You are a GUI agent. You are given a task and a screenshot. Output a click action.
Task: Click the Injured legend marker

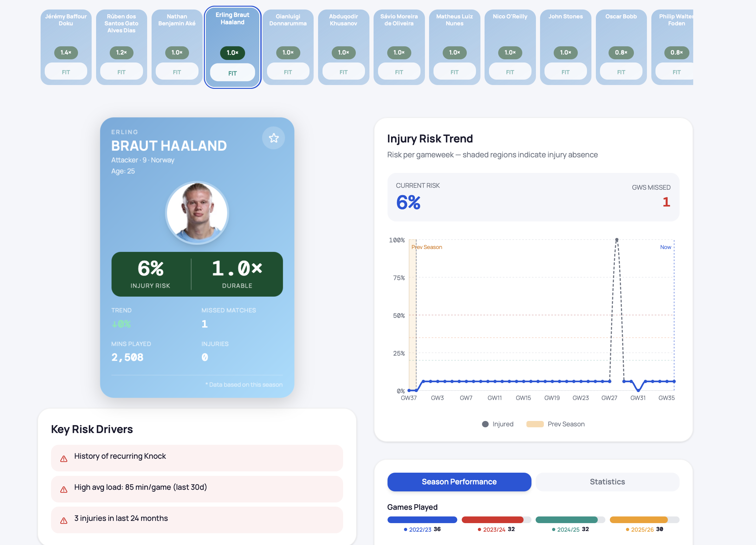click(x=485, y=424)
